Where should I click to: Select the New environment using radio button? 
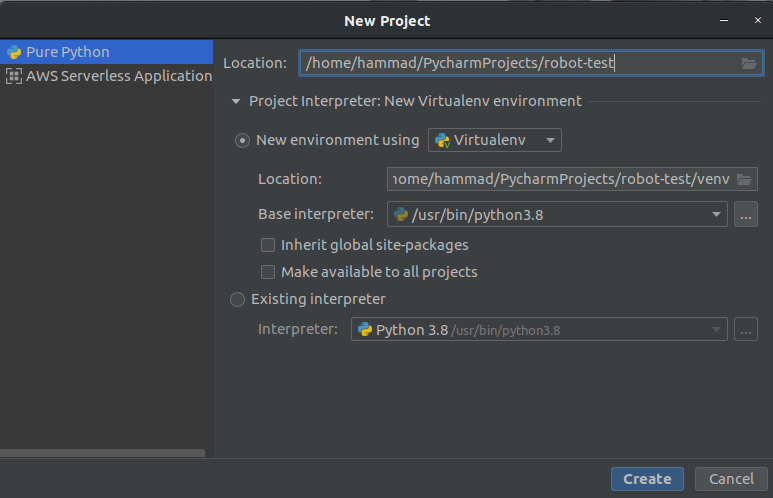coord(242,140)
